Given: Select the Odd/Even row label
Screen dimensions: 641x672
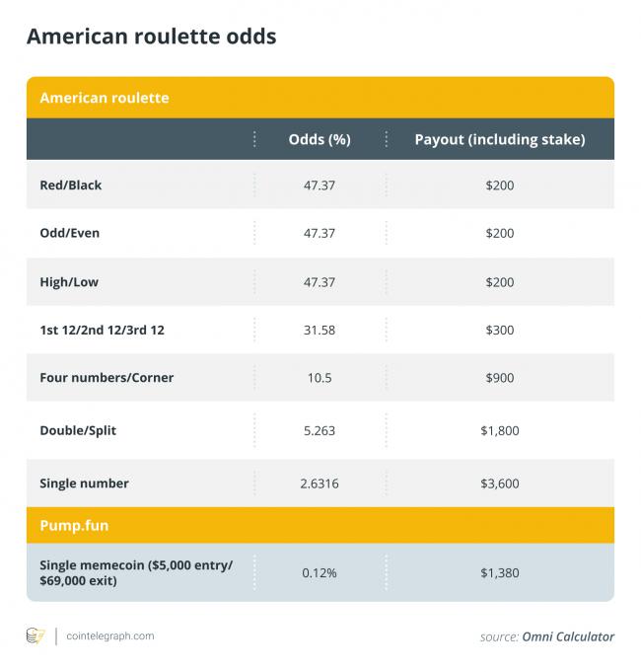Looking at the screenshot, I should 69,233.
